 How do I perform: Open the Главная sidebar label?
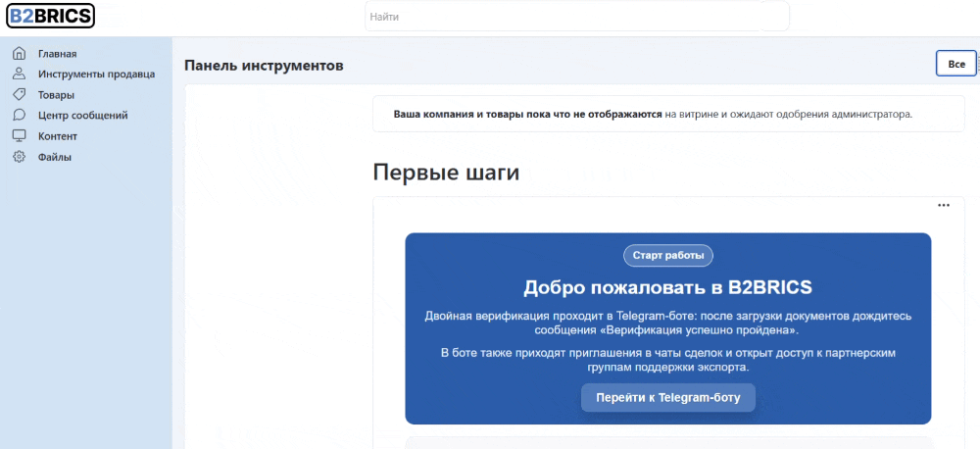(58, 54)
